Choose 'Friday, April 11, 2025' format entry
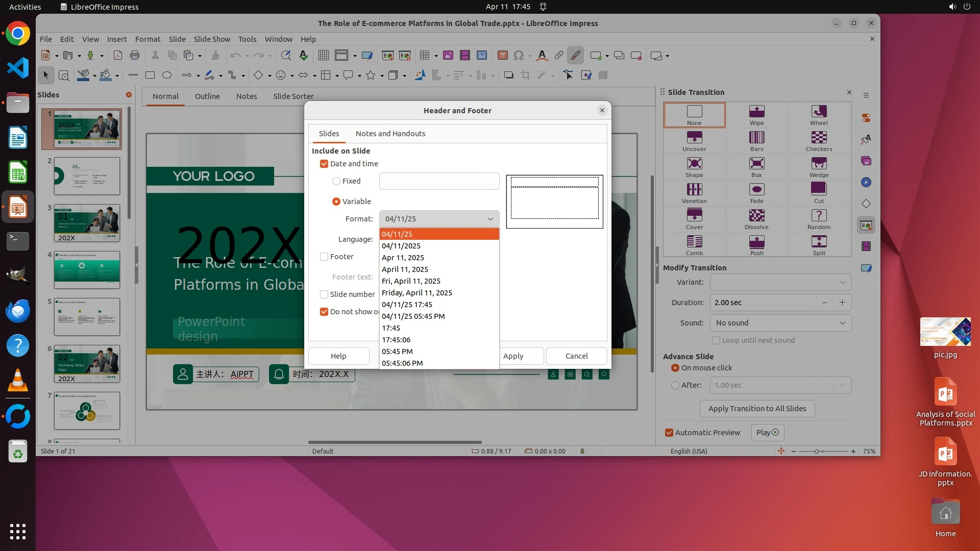The width and height of the screenshot is (980, 551). pos(417,293)
